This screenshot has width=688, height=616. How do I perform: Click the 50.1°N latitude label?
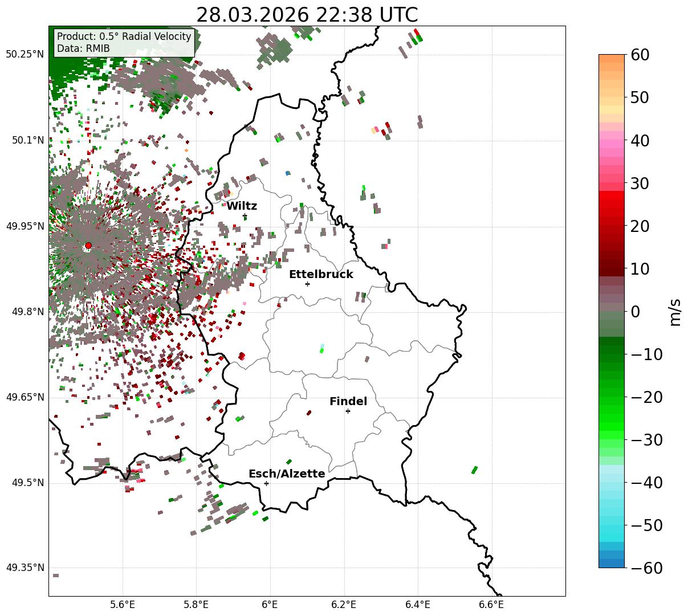tap(27, 140)
